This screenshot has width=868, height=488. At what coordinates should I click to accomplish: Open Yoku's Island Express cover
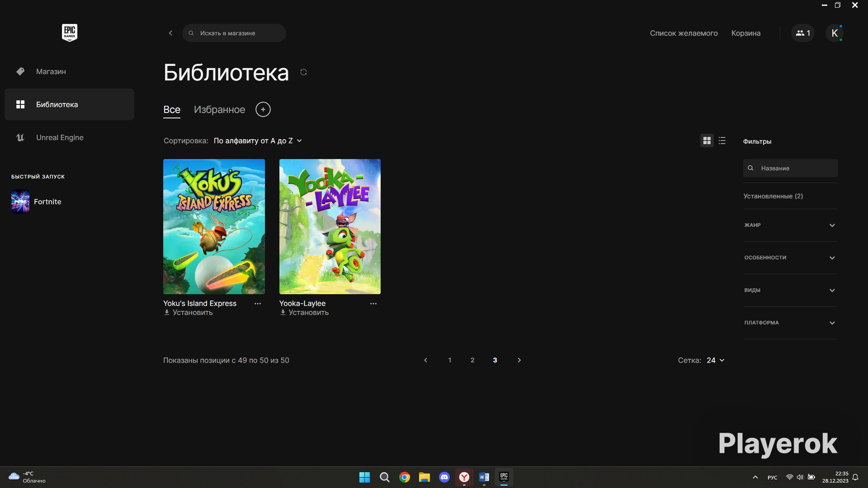[x=214, y=226]
